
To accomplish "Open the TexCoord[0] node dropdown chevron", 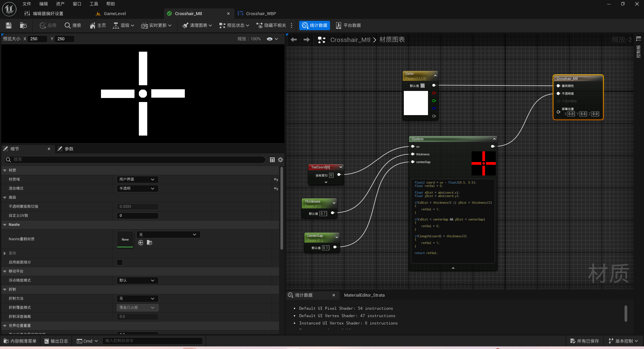I will pyautogui.click(x=341, y=167).
